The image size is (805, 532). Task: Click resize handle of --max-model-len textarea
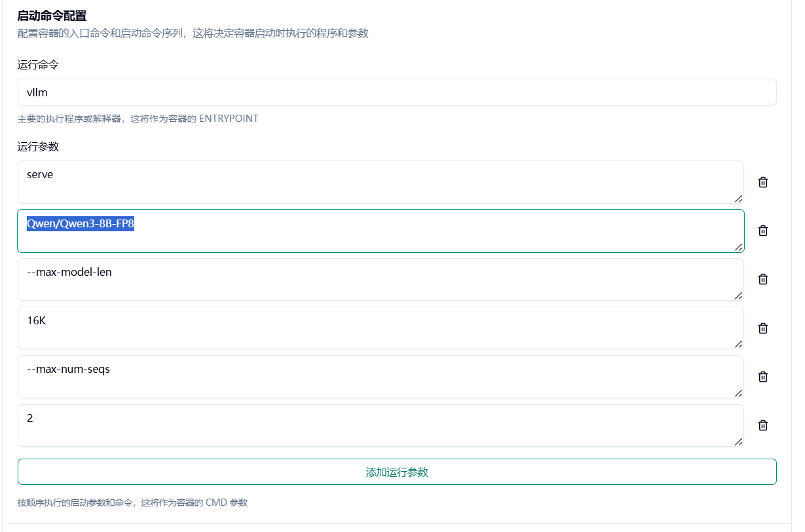click(738, 295)
